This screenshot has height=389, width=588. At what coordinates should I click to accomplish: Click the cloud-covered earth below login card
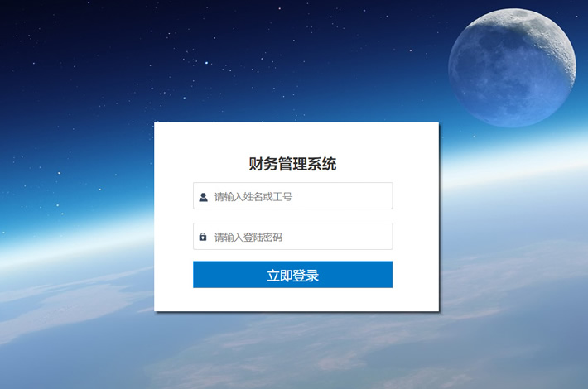[x=296, y=353]
